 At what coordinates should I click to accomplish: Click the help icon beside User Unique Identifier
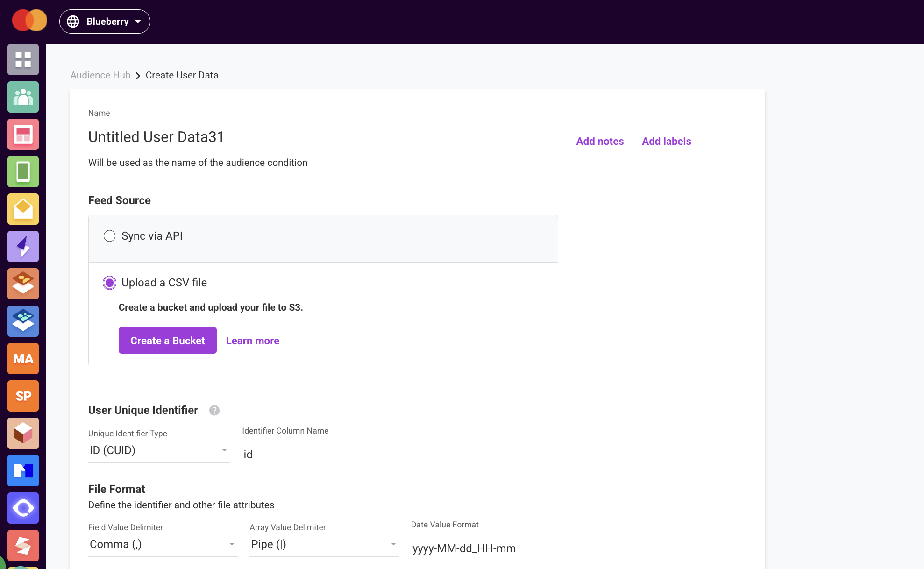tap(214, 410)
